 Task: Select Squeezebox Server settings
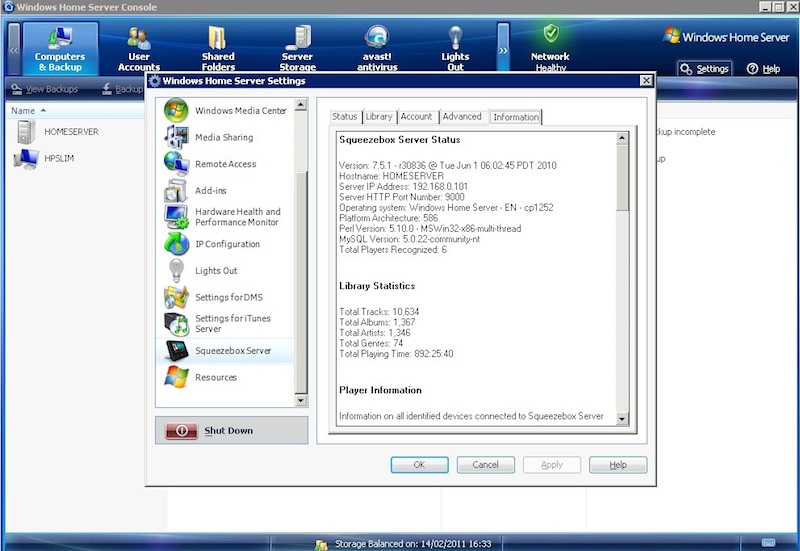pos(226,350)
